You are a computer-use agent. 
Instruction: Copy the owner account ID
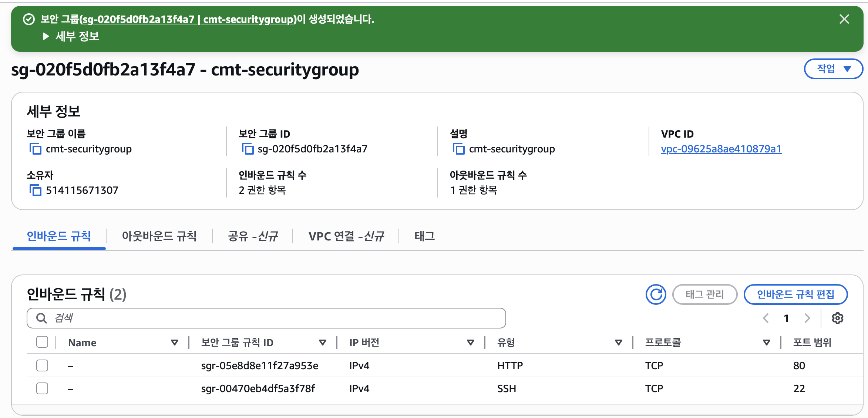click(35, 191)
